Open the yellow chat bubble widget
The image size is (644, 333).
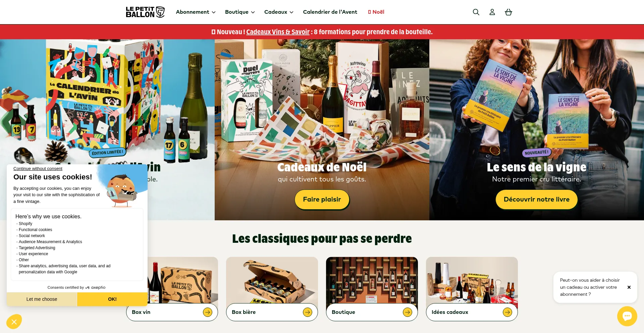click(627, 316)
